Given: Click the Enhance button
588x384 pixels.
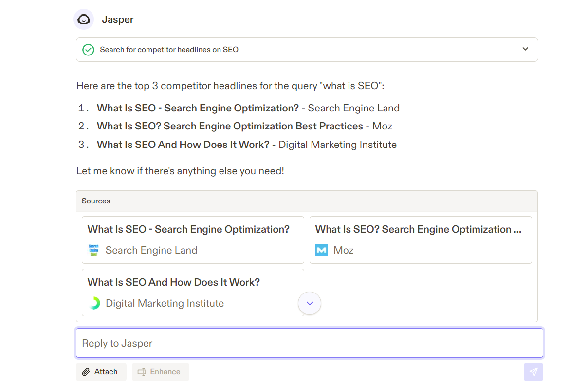Looking at the screenshot, I should [x=161, y=372].
